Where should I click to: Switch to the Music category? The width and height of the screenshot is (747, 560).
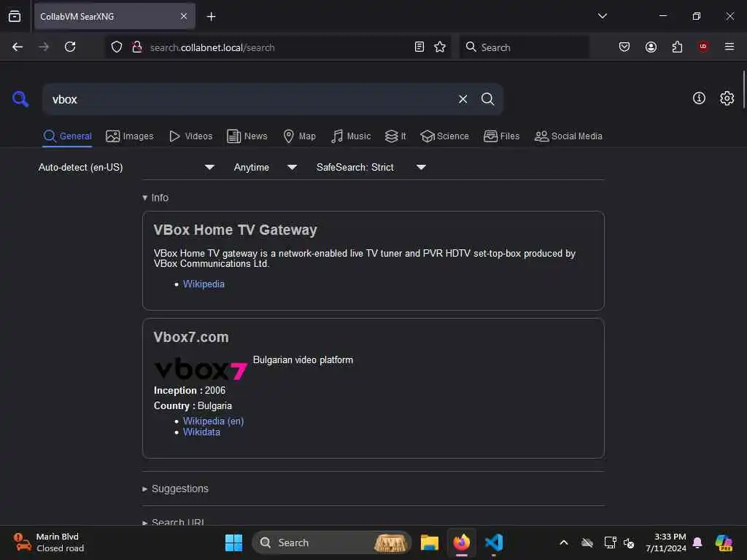tap(351, 136)
